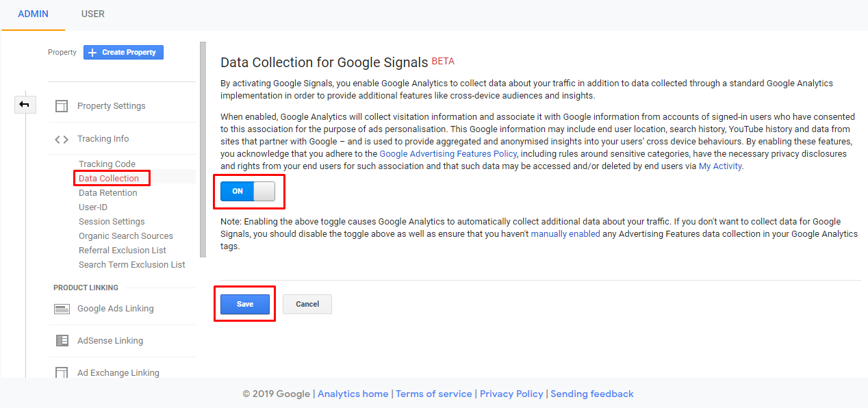This screenshot has height=408, width=868.
Task: Click the Create Property button
Action: click(123, 52)
